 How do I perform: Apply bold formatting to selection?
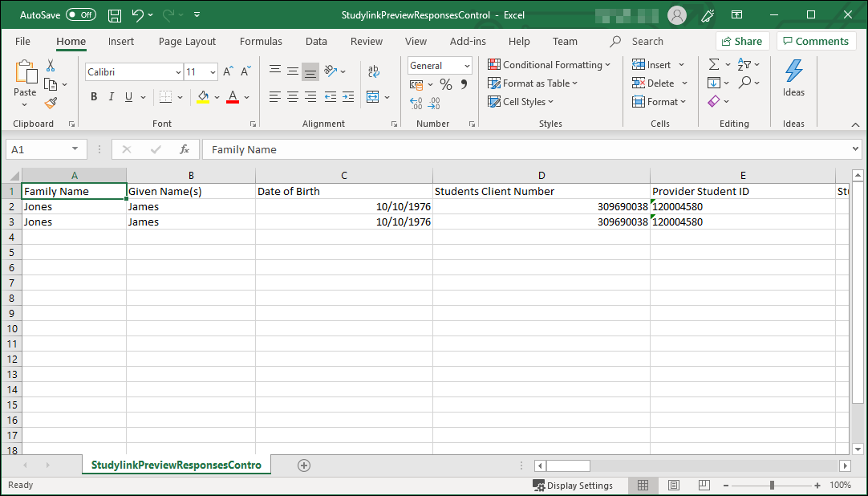(x=93, y=96)
